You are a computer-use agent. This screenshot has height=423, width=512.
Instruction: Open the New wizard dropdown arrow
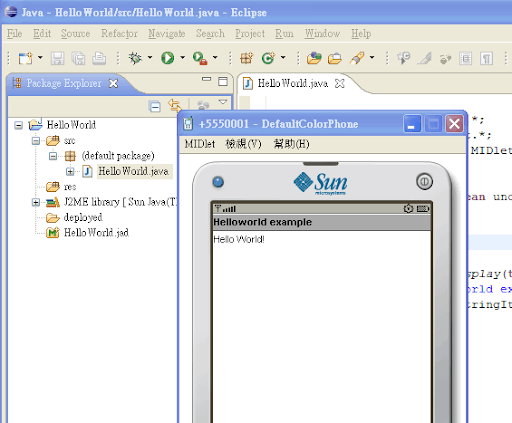(40, 58)
